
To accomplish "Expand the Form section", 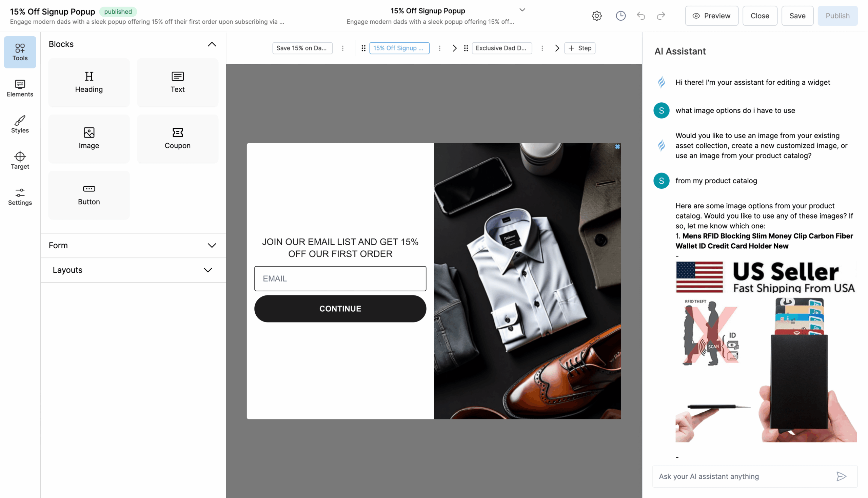I will pyautogui.click(x=212, y=245).
